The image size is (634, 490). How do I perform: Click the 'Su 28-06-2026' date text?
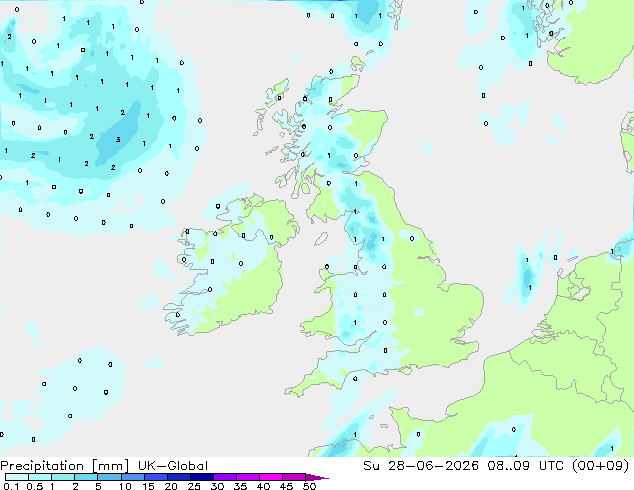click(421, 466)
